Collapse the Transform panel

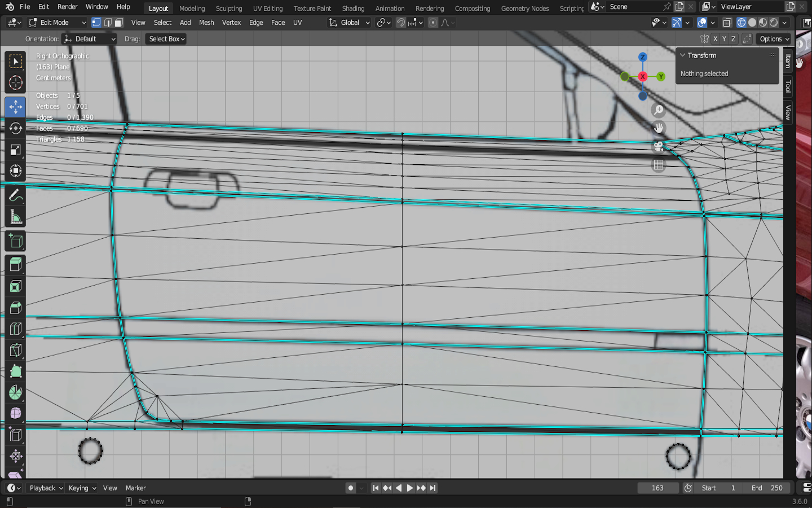[x=682, y=55]
